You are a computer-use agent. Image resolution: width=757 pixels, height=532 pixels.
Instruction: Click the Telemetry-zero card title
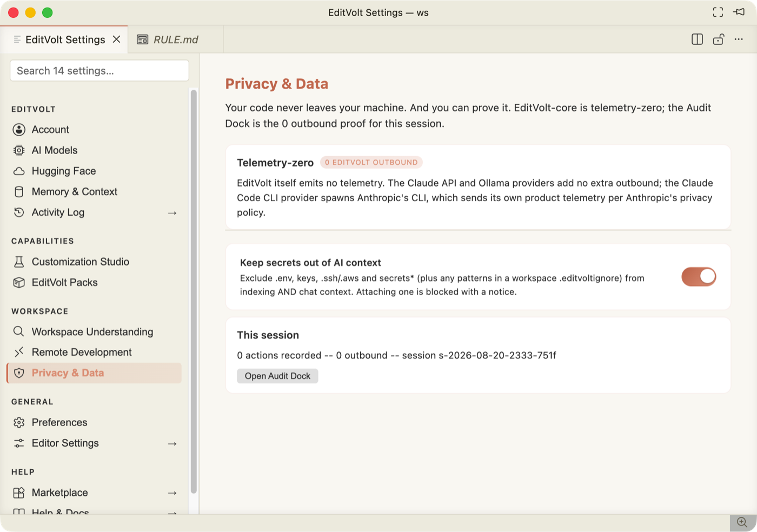tap(275, 163)
